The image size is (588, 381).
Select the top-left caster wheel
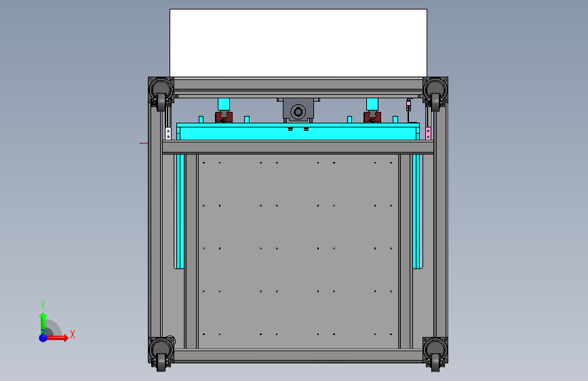[161, 101]
